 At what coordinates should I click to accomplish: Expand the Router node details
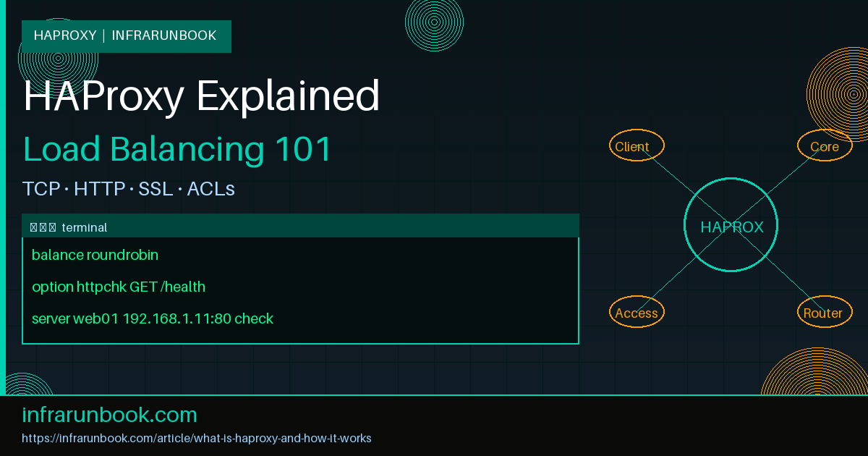click(x=825, y=312)
